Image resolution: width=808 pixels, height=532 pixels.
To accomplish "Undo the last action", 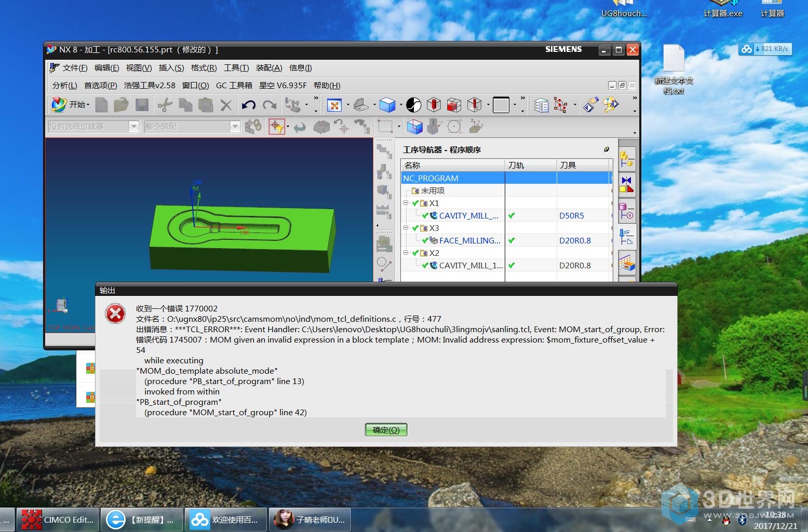I will pyautogui.click(x=249, y=105).
